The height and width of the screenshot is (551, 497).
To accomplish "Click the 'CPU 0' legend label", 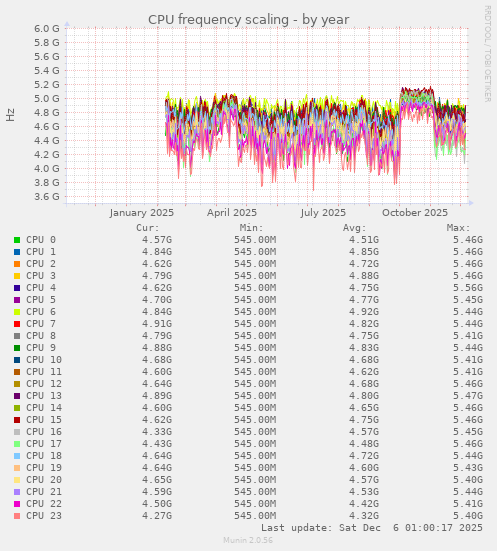I will (x=41, y=240).
